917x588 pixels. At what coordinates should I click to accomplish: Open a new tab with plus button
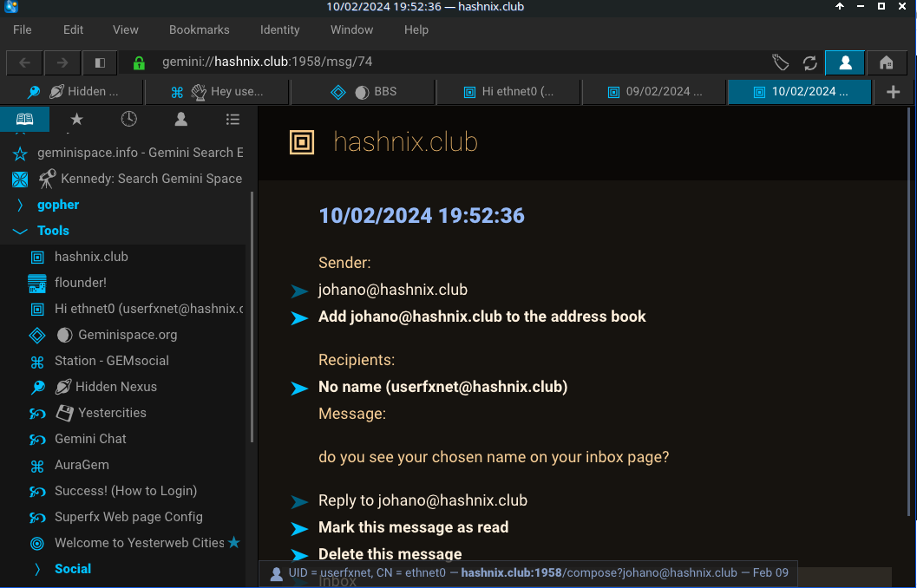[893, 92]
